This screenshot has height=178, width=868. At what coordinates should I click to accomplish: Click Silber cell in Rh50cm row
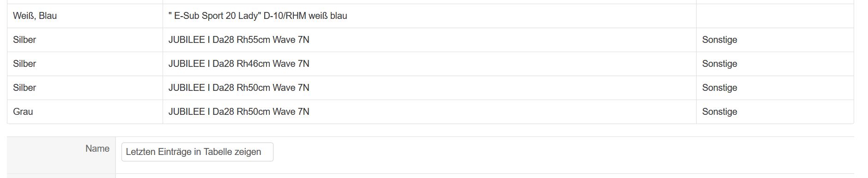click(x=85, y=88)
